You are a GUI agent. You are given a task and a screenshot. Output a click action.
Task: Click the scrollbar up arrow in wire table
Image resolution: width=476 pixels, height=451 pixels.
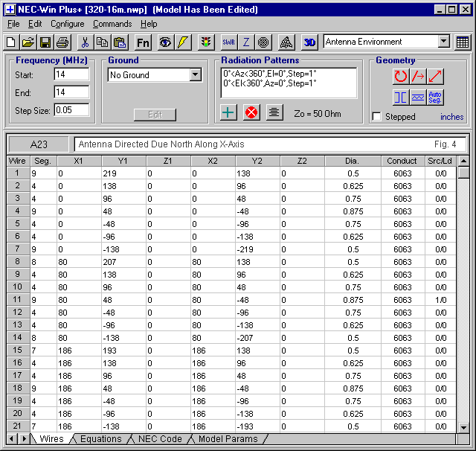pos(464,161)
